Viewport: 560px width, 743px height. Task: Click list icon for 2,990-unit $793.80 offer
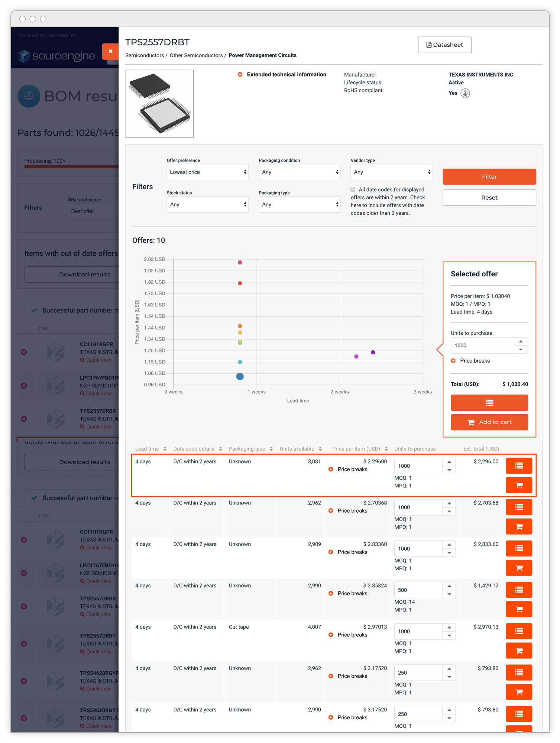point(519,714)
